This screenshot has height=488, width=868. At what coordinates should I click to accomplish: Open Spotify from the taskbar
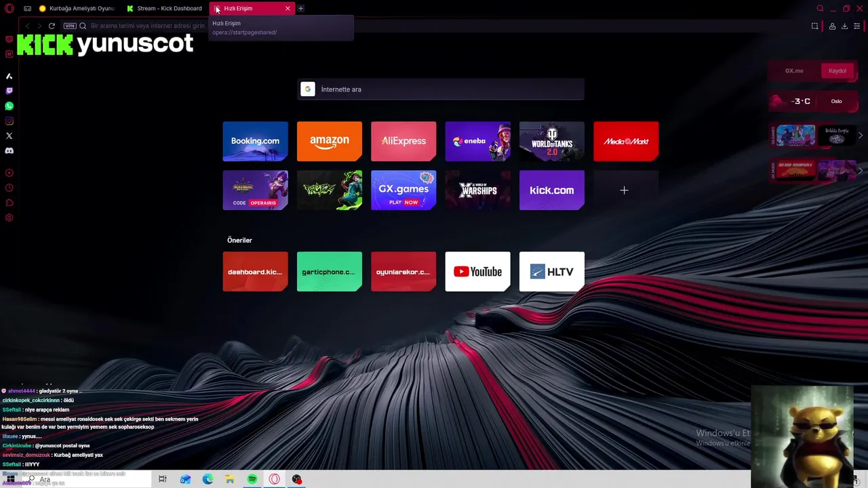[252, 479]
